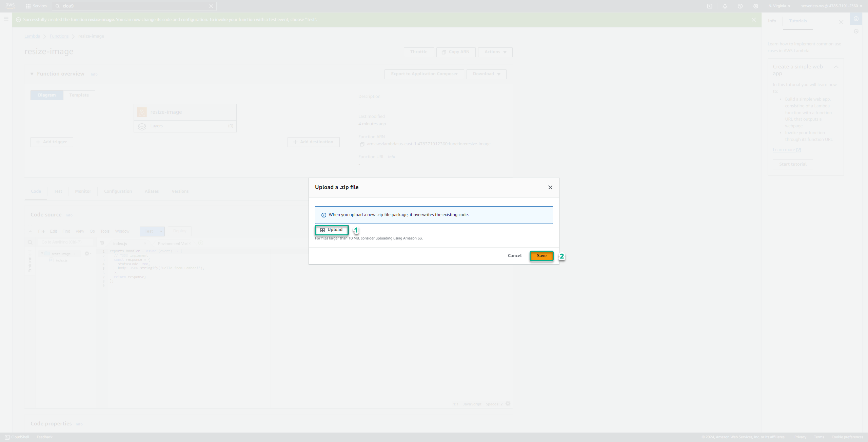Click the Copy ARN button
868x442 pixels.
click(x=456, y=52)
